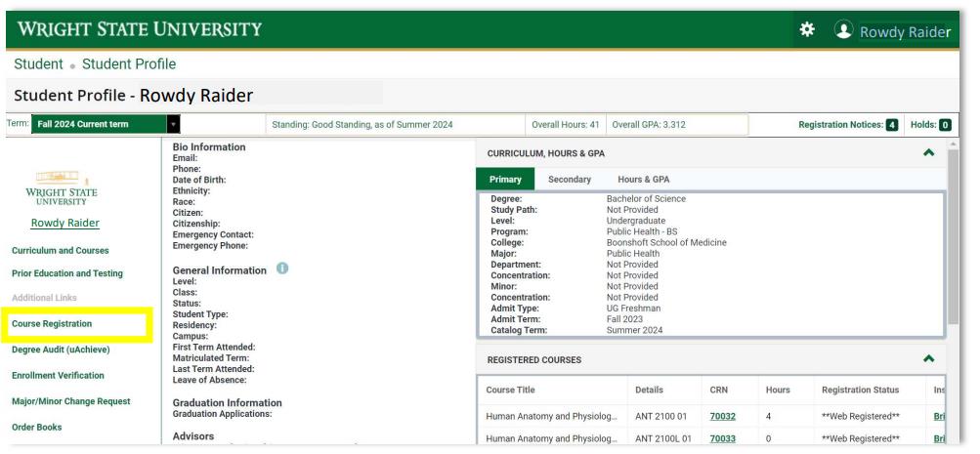
Task: Open Degree Audit (uAchieve) link
Action: pyautogui.click(x=61, y=350)
